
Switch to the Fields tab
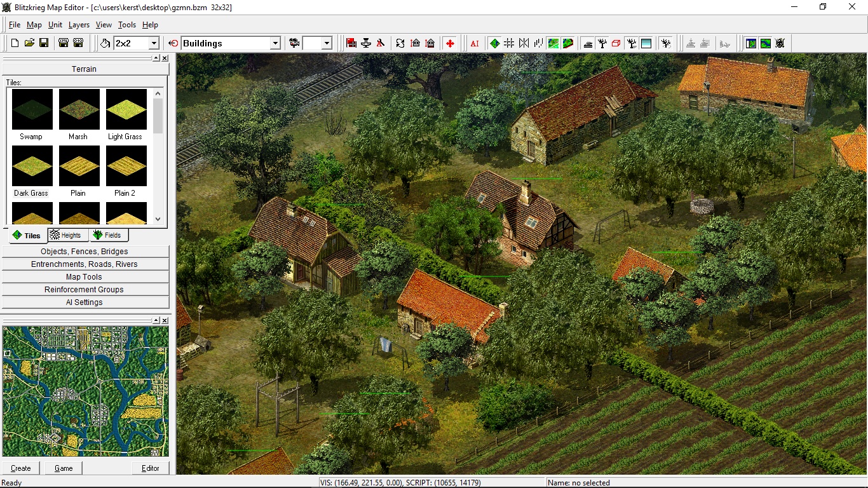pos(108,235)
